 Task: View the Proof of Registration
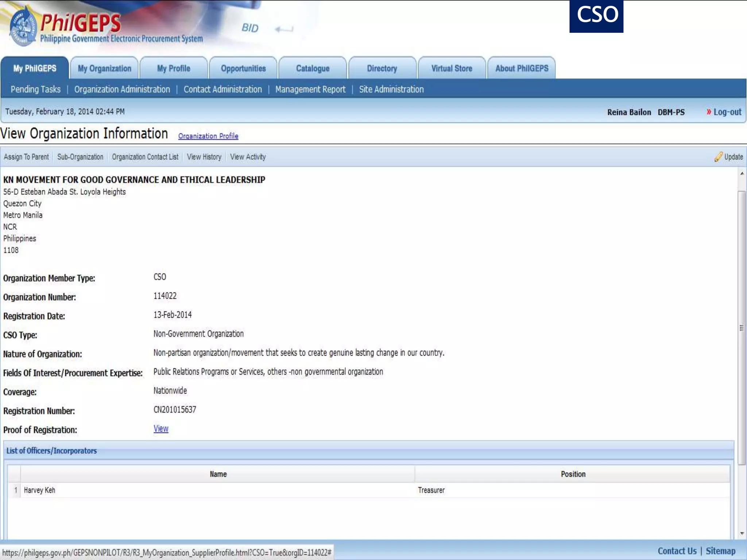coord(161,429)
